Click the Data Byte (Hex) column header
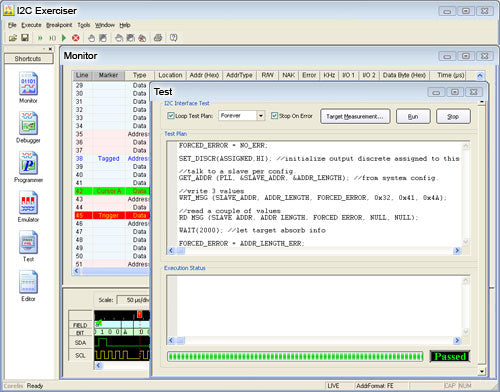Screen dimensions: 500x392 point(404,75)
